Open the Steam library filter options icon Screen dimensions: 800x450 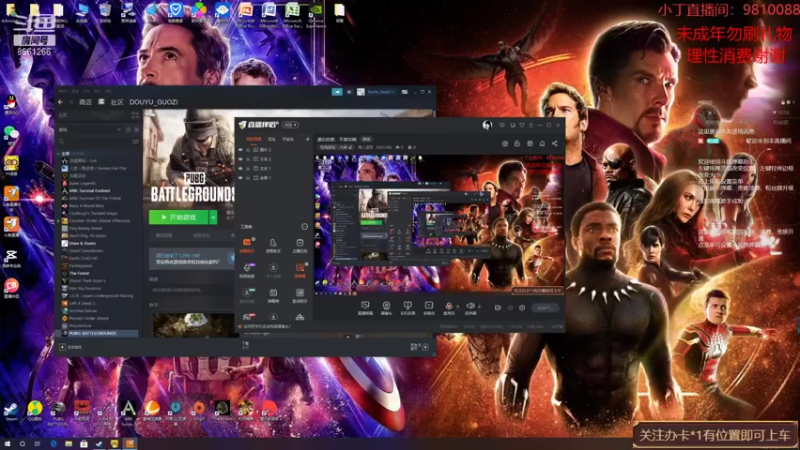click(x=135, y=141)
